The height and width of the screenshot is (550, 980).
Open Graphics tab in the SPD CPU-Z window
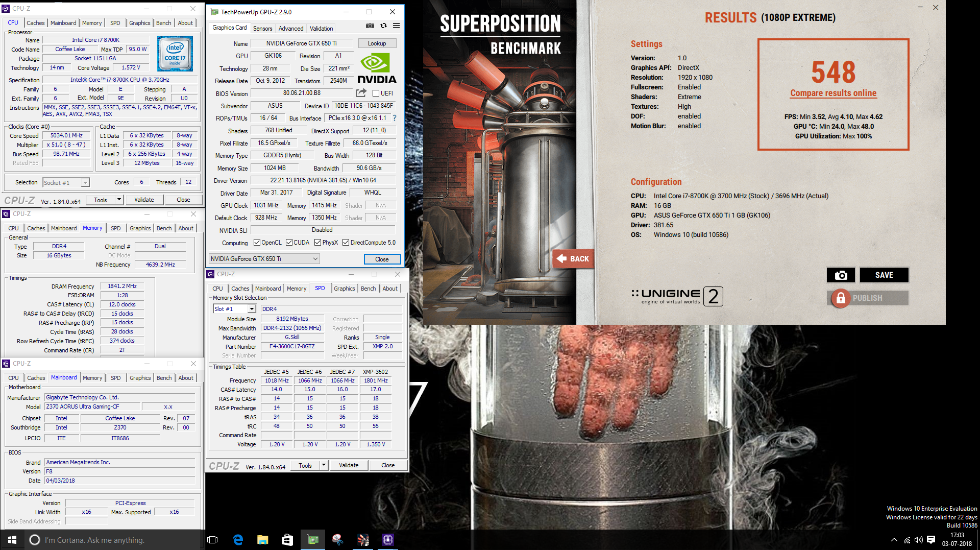pos(345,289)
